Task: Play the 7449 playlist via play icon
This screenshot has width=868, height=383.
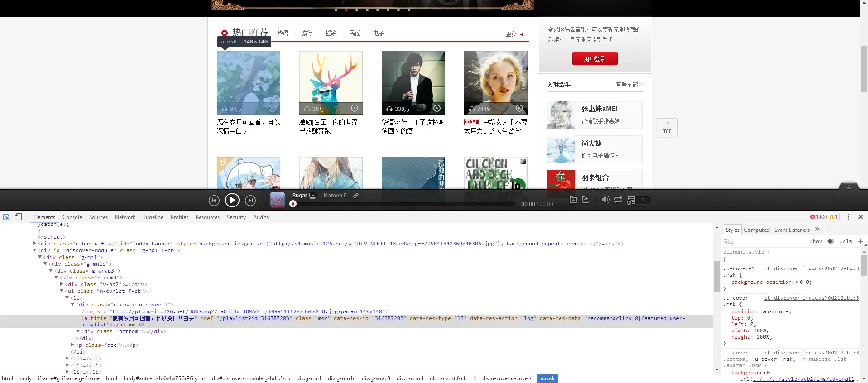Action: [x=519, y=108]
